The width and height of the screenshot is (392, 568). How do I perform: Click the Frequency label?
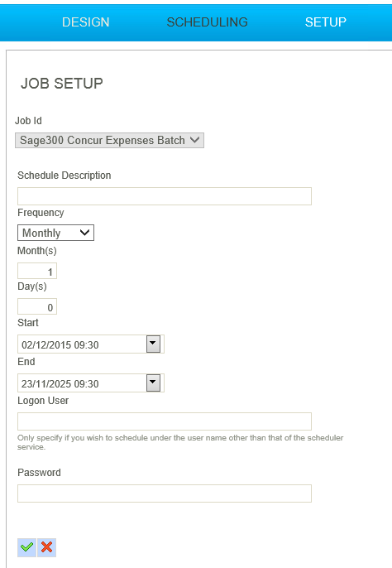(x=41, y=213)
